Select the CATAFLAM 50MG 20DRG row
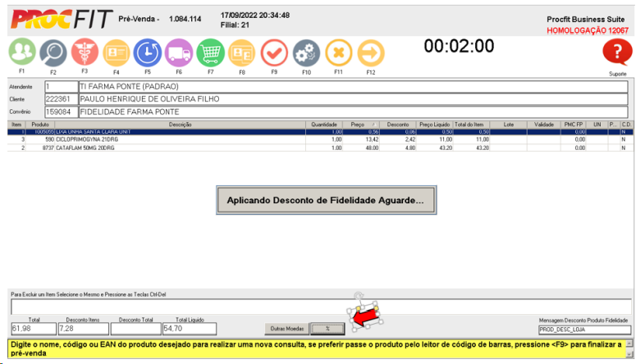 tap(320, 148)
